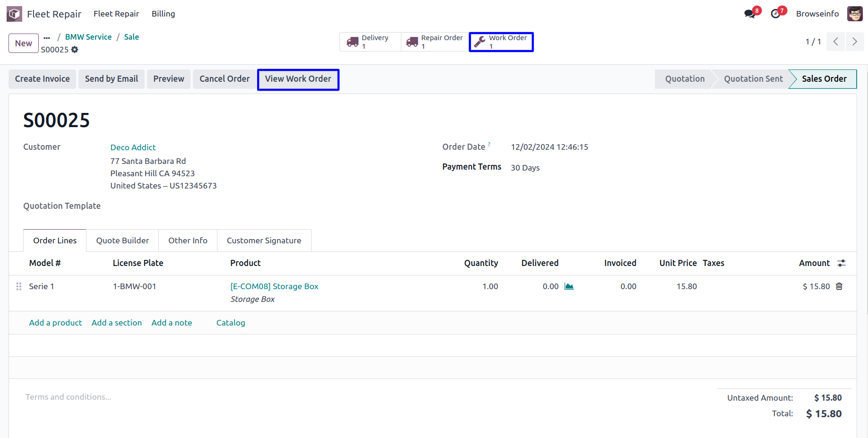Click the Browseinfo user avatar
The image size is (868, 438).
[x=855, y=14]
